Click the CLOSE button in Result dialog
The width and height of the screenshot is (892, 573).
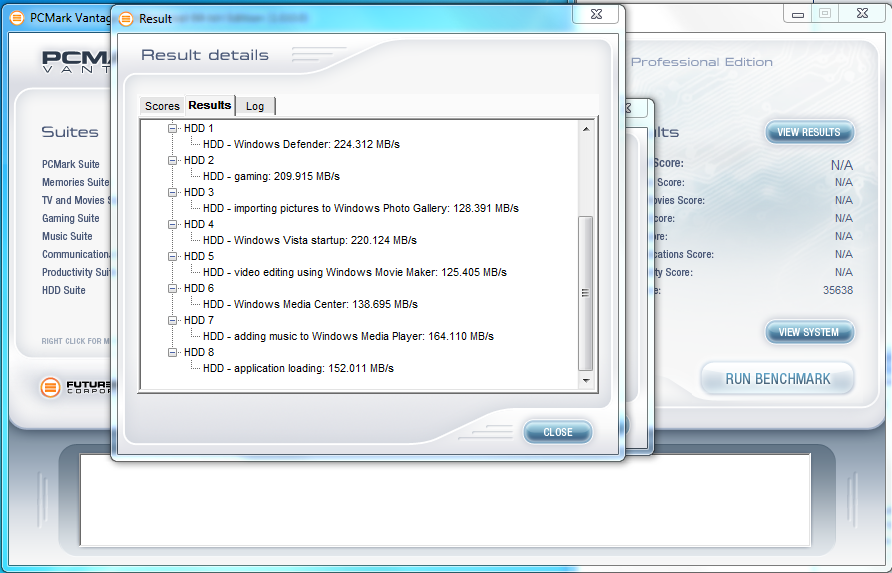558,432
